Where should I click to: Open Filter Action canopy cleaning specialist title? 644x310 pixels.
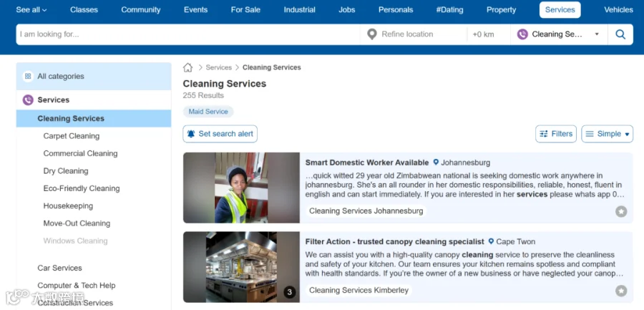click(395, 241)
